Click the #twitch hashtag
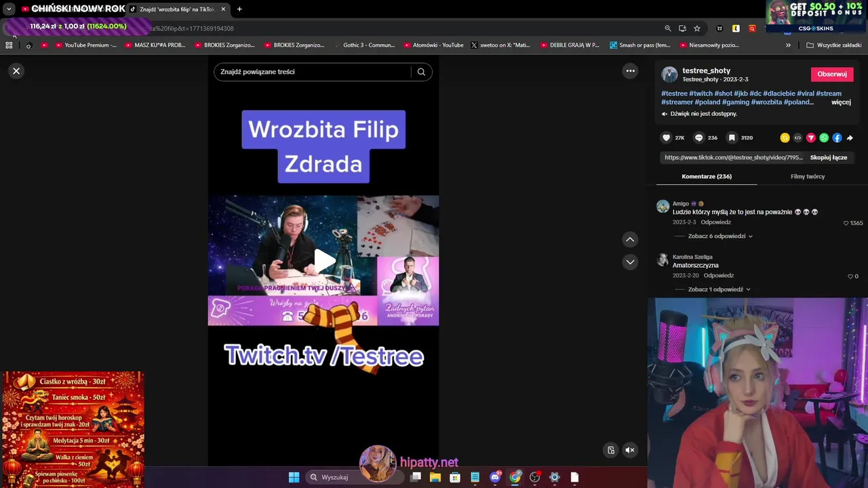This screenshot has width=868, height=488. tap(701, 94)
